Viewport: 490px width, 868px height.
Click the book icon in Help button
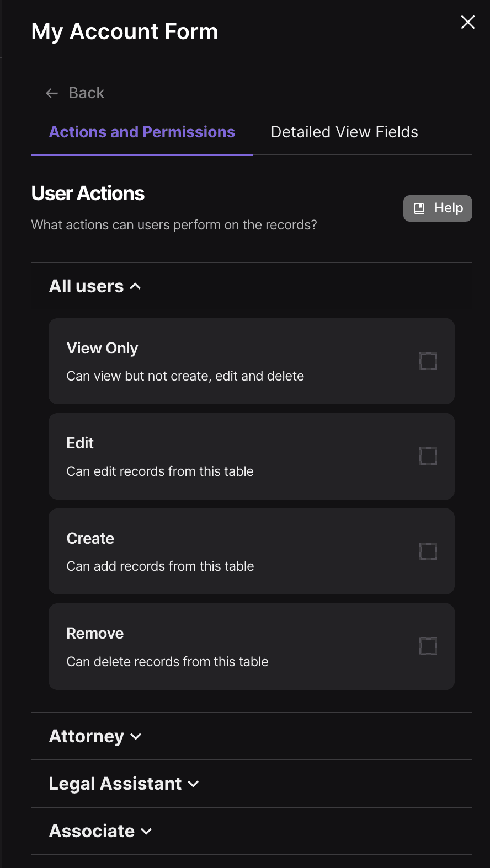(419, 208)
